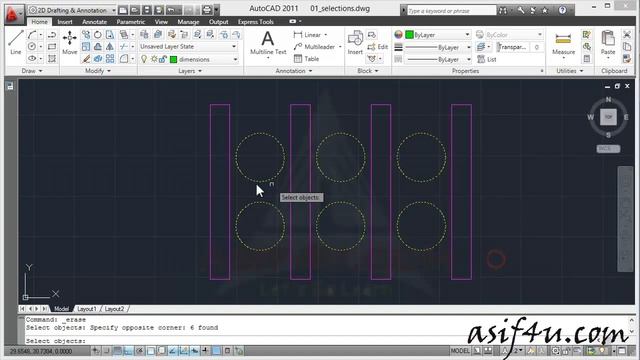Click the List properties button

coord(487,59)
